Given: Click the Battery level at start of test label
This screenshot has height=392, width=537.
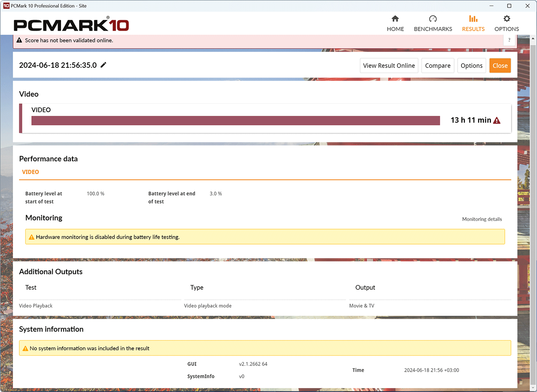Looking at the screenshot, I should point(44,198).
